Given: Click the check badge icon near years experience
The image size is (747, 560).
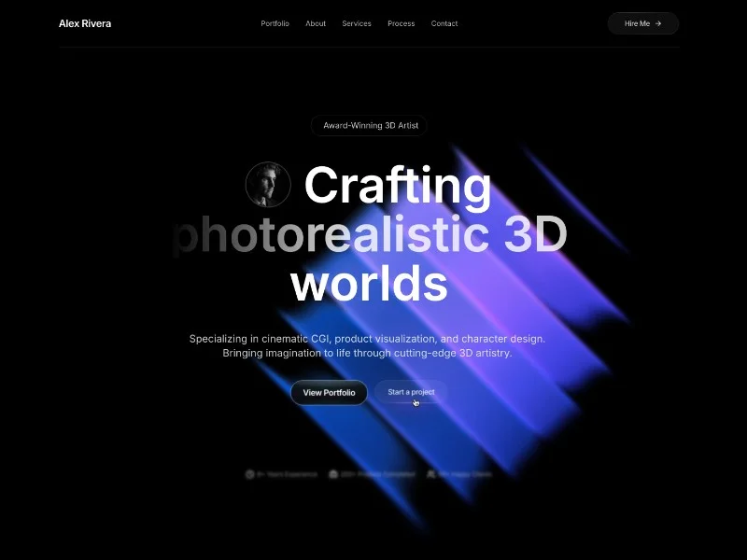Looking at the screenshot, I should (x=249, y=474).
